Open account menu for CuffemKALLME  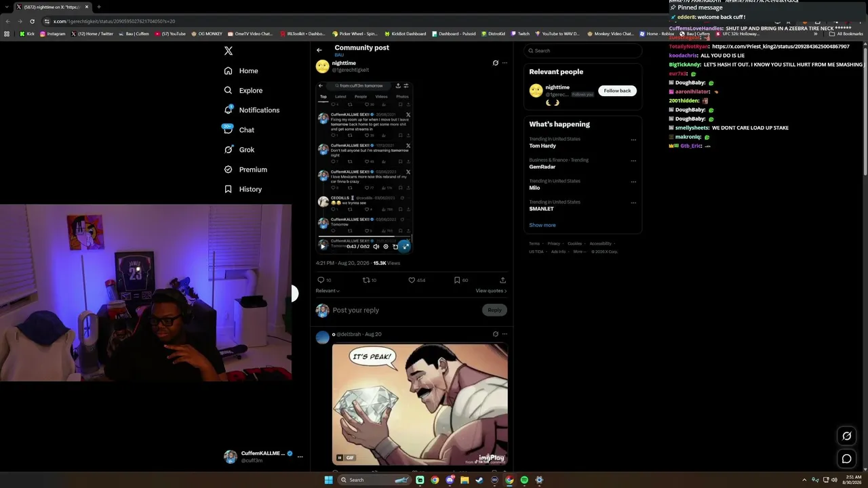click(x=264, y=456)
